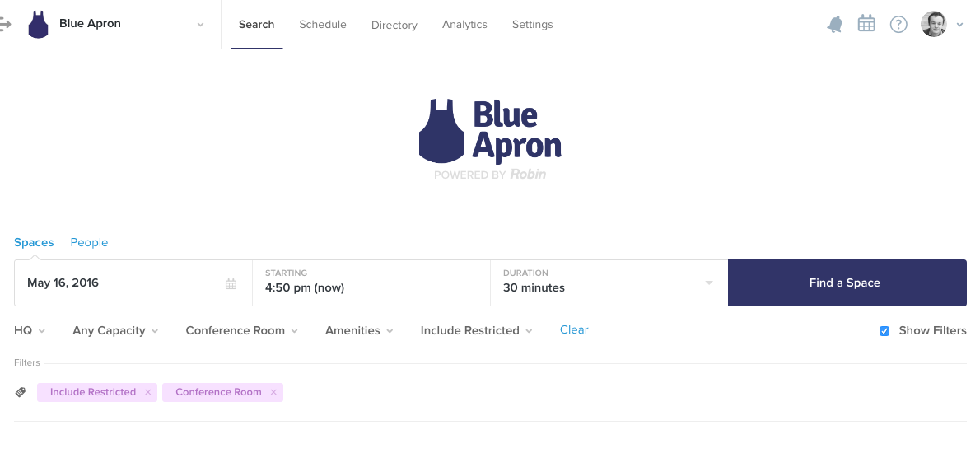Click the Find a Space button
Screen dimensions: 980x467
847,283
